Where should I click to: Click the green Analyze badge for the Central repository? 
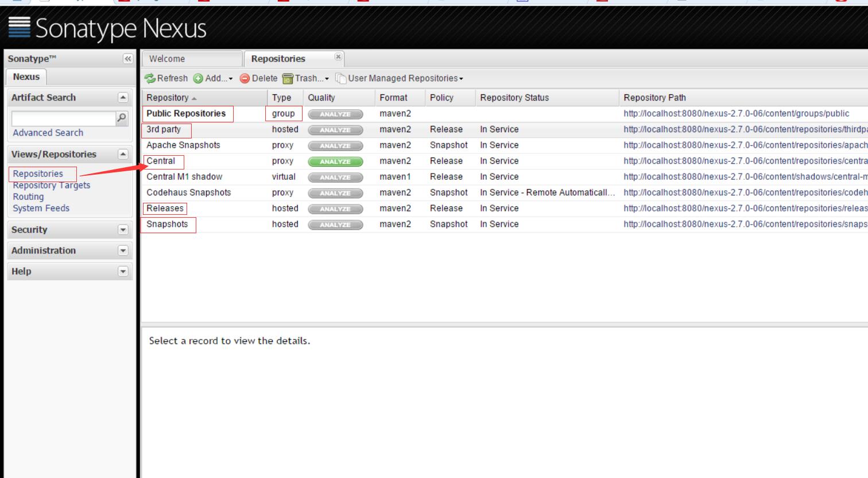click(x=335, y=161)
